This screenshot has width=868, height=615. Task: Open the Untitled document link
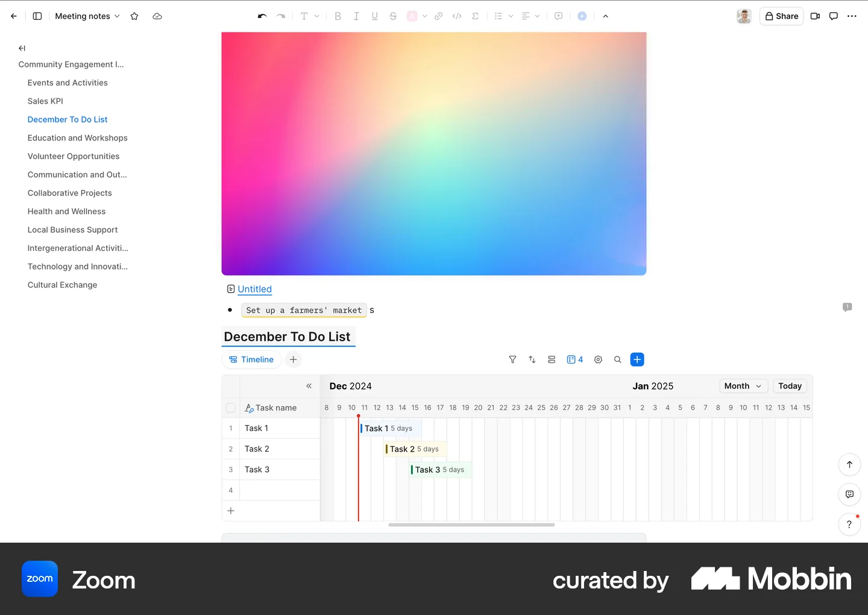click(254, 289)
